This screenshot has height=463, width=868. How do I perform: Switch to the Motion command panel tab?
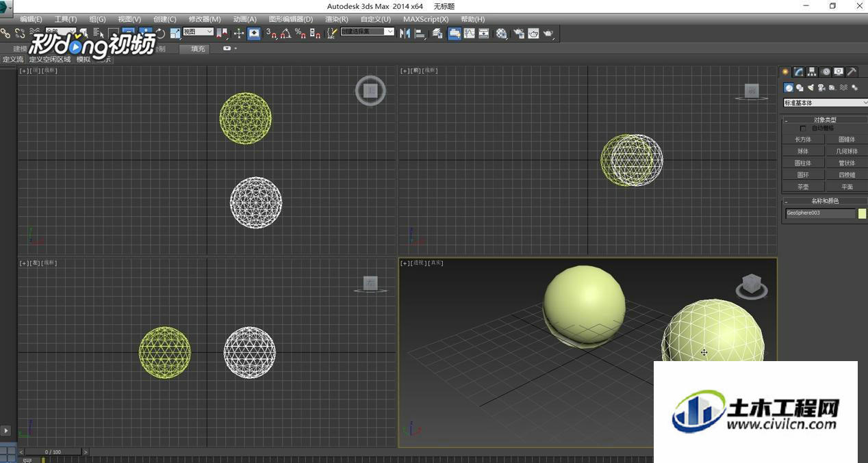point(826,72)
